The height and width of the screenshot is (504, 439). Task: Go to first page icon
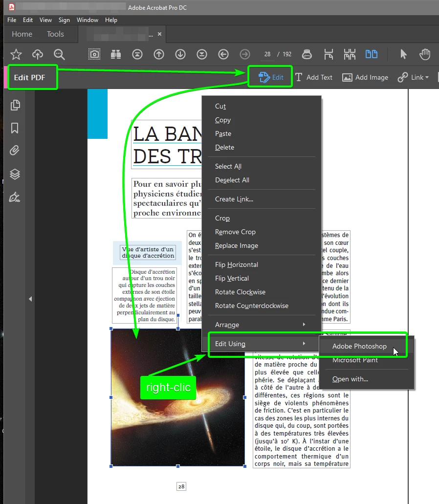point(137,54)
